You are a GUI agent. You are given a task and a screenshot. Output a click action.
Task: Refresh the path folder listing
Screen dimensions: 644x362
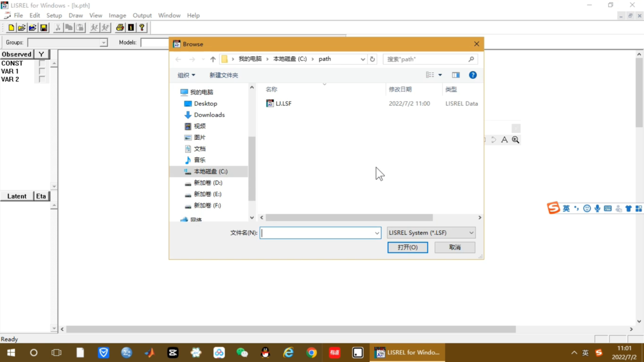(x=372, y=59)
